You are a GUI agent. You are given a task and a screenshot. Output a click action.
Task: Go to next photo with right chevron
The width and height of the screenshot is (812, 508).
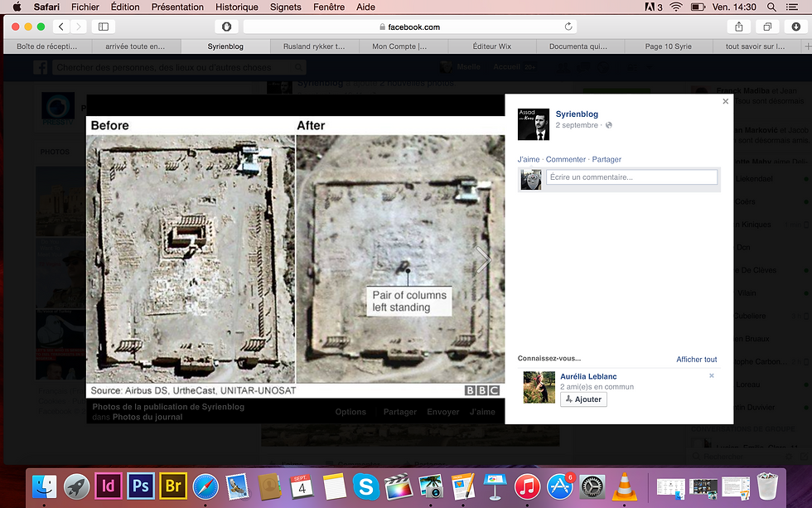(482, 259)
